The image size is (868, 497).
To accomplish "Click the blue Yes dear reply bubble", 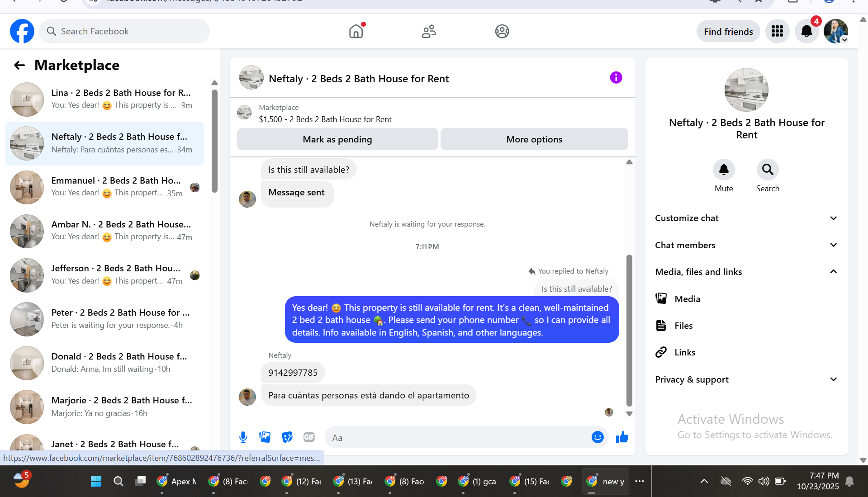I will coord(451,320).
